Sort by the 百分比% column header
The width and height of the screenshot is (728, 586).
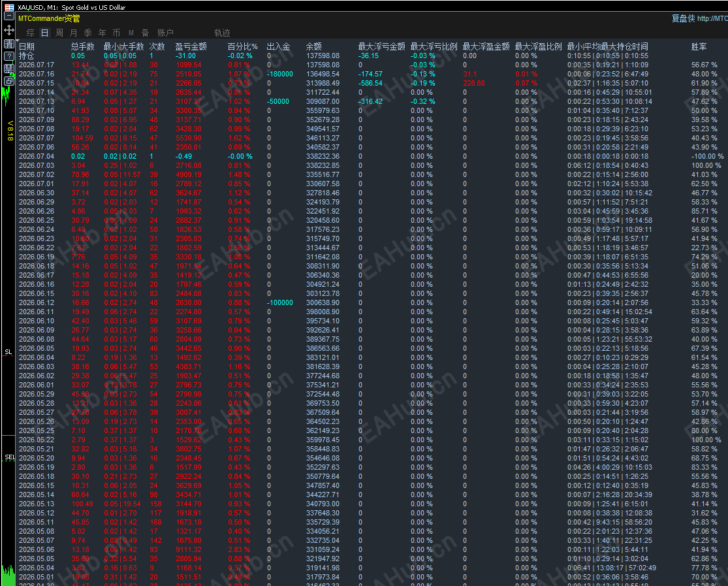(242, 46)
